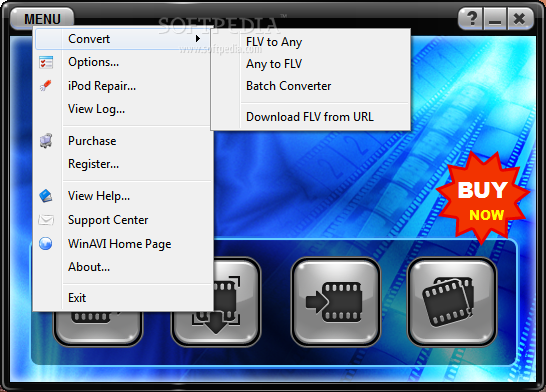Click the stacked films batch button
The width and height of the screenshot is (546, 392).
452,301
